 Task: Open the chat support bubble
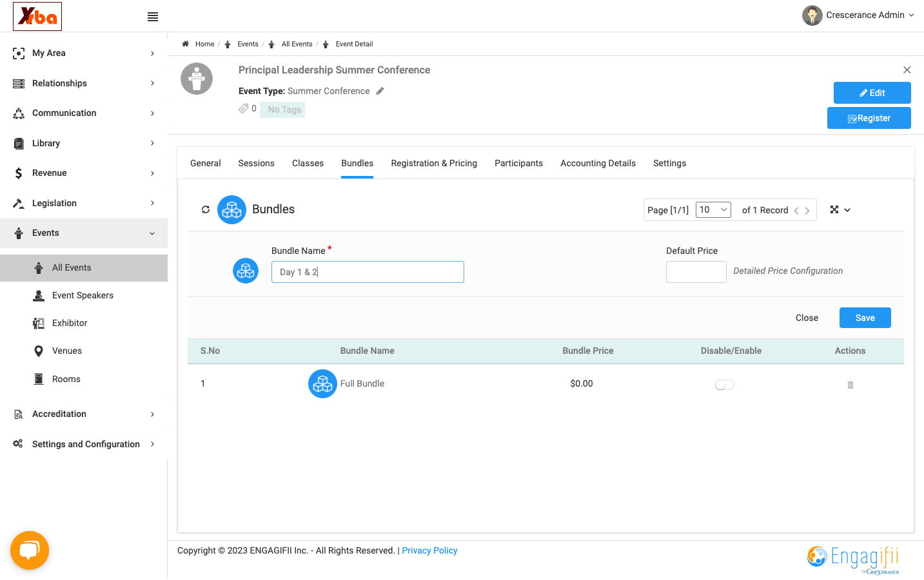pyautogui.click(x=30, y=550)
